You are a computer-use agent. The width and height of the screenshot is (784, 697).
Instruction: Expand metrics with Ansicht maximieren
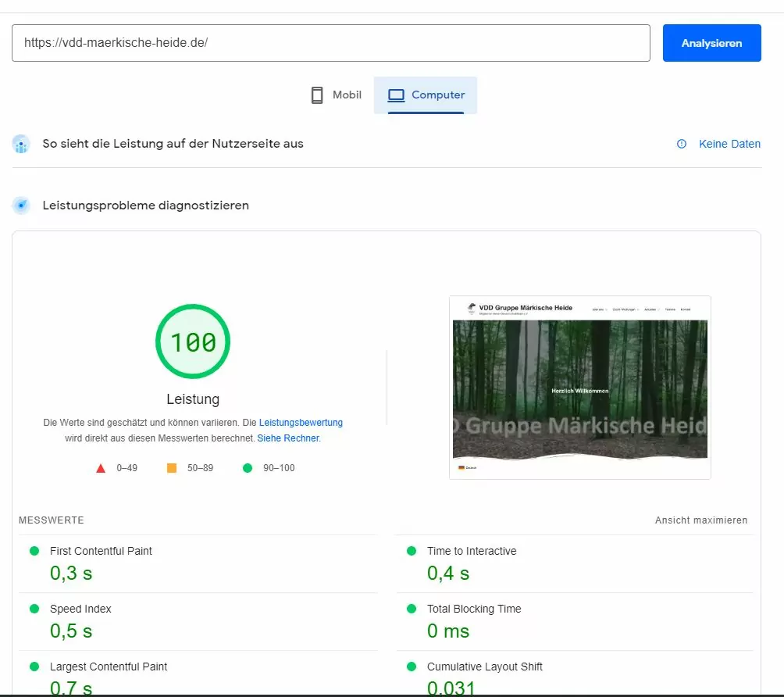[700, 520]
